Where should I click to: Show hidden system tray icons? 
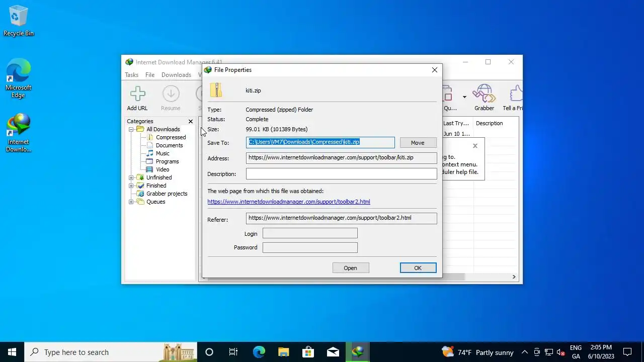tap(524, 352)
